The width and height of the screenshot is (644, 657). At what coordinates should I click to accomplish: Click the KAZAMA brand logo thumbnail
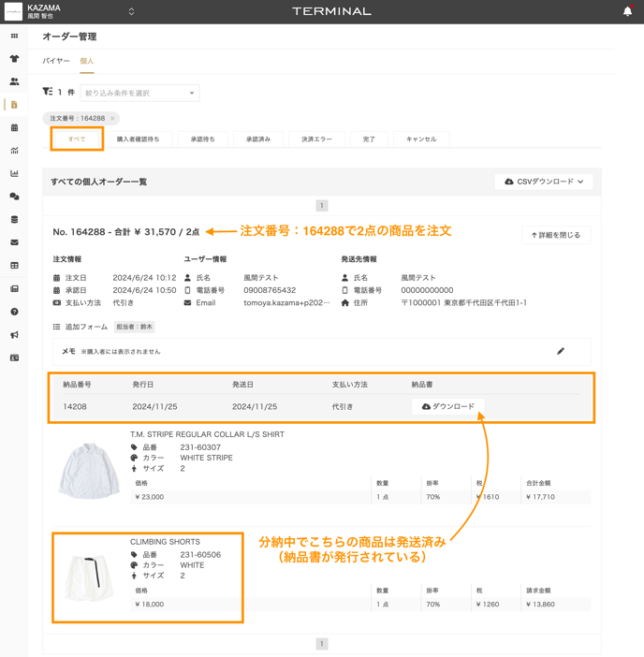pos(13,11)
